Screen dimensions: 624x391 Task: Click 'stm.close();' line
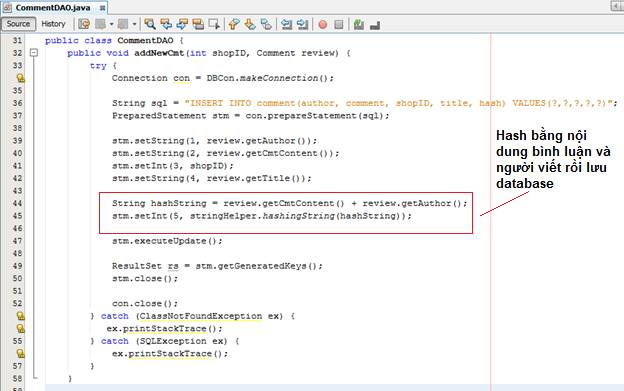pos(145,278)
